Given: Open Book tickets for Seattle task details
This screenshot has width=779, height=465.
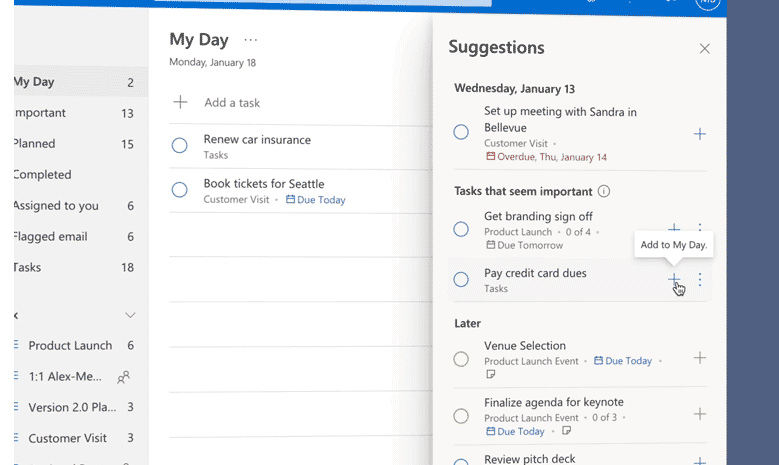Looking at the screenshot, I should coord(301,191).
